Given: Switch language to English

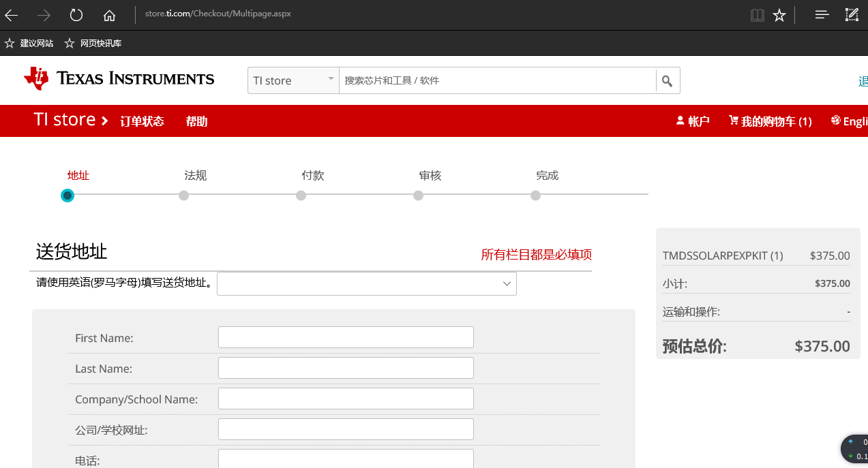Looking at the screenshot, I should click(x=850, y=121).
